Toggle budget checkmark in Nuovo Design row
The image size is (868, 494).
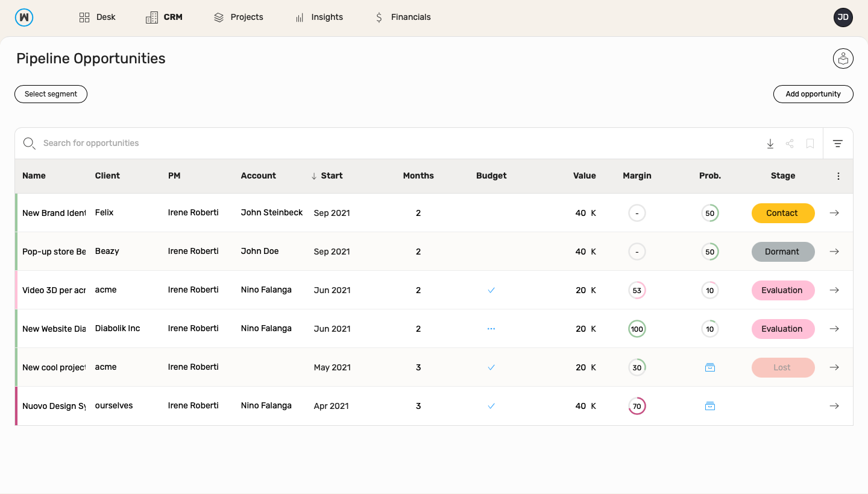coord(491,406)
